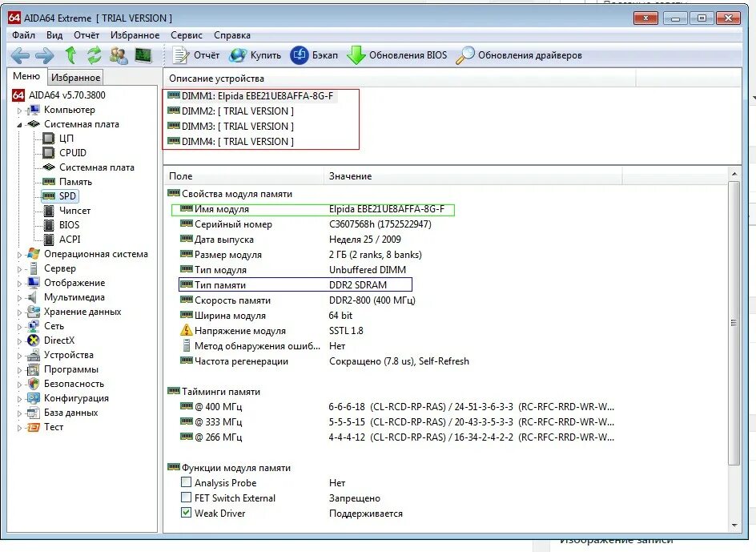
Task: Click Обновления драйверов toolbar button
Action: [519, 55]
